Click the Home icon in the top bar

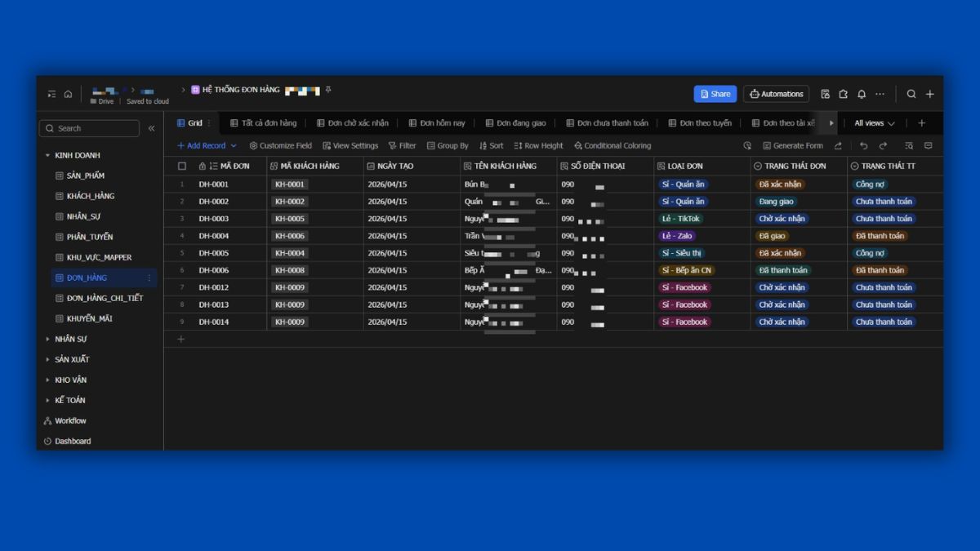[68, 94]
